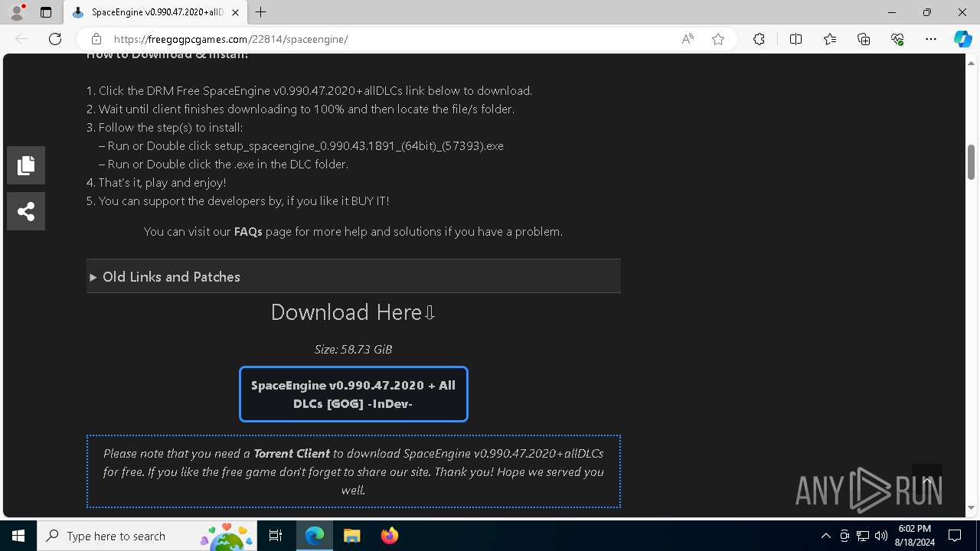Image resolution: width=980 pixels, height=551 pixels.
Task: Click the share icon in left sidebar
Action: pyautogui.click(x=26, y=211)
